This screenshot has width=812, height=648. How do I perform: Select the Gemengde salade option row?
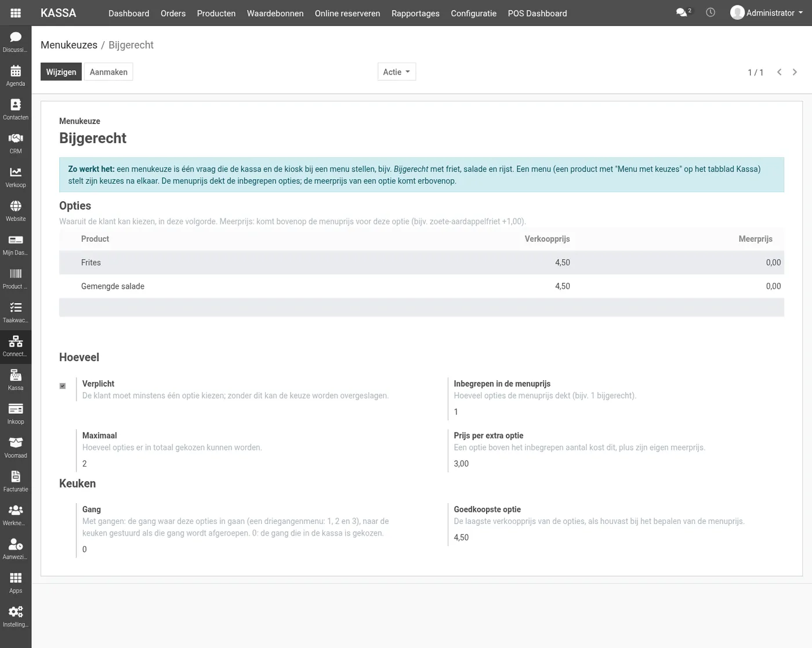(422, 286)
